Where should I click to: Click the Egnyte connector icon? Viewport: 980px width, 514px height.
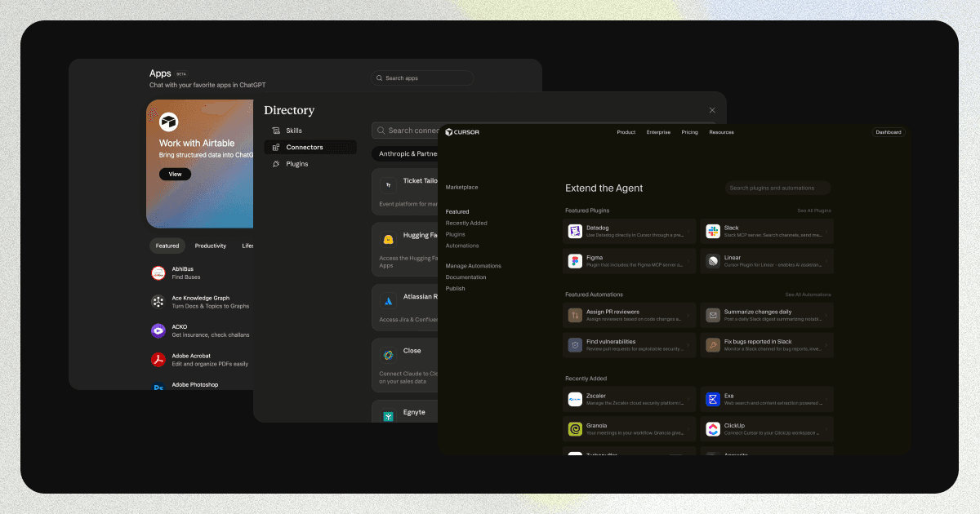(x=389, y=415)
